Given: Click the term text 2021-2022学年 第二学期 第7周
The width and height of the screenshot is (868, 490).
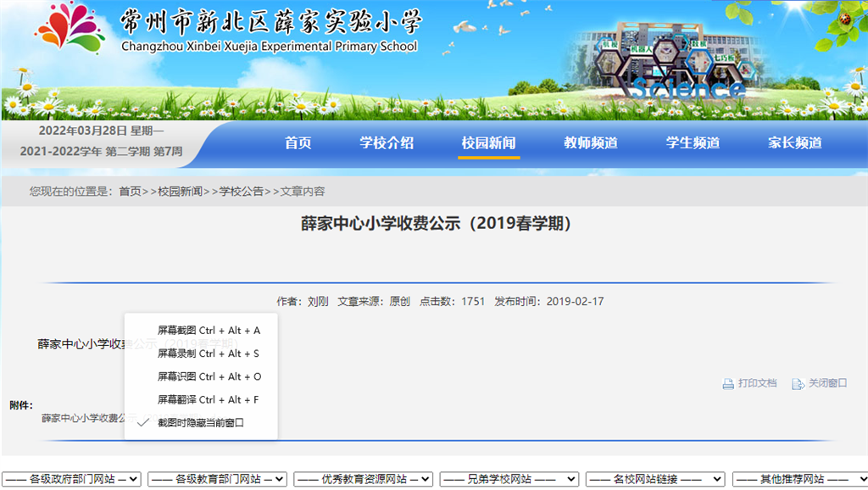Looking at the screenshot, I should click(x=102, y=151).
